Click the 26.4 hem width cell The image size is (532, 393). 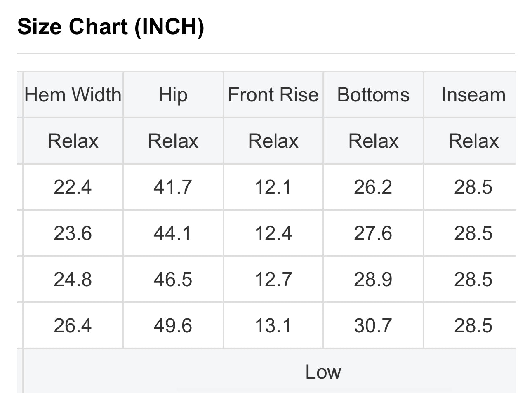pyautogui.click(x=73, y=326)
